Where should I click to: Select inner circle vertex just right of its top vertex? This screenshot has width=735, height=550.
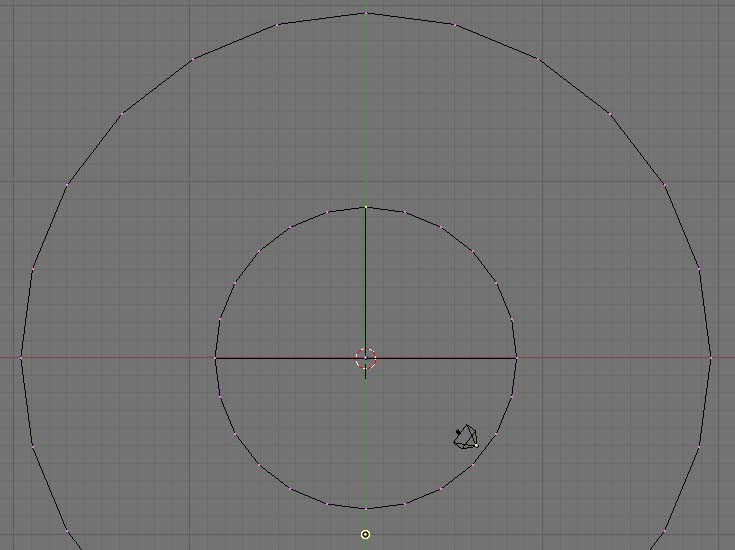[x=405, y=212]
